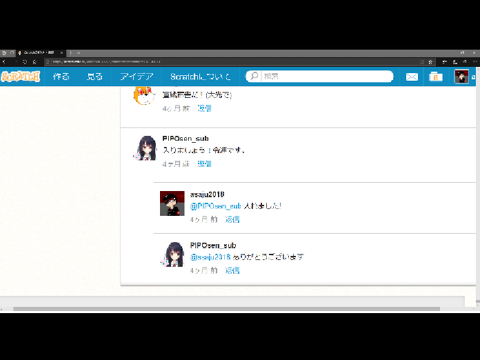Click the set-aside tabs icon
Image resolution: width=480 pixels, height=360 pixels.
(x=4, y=53)
